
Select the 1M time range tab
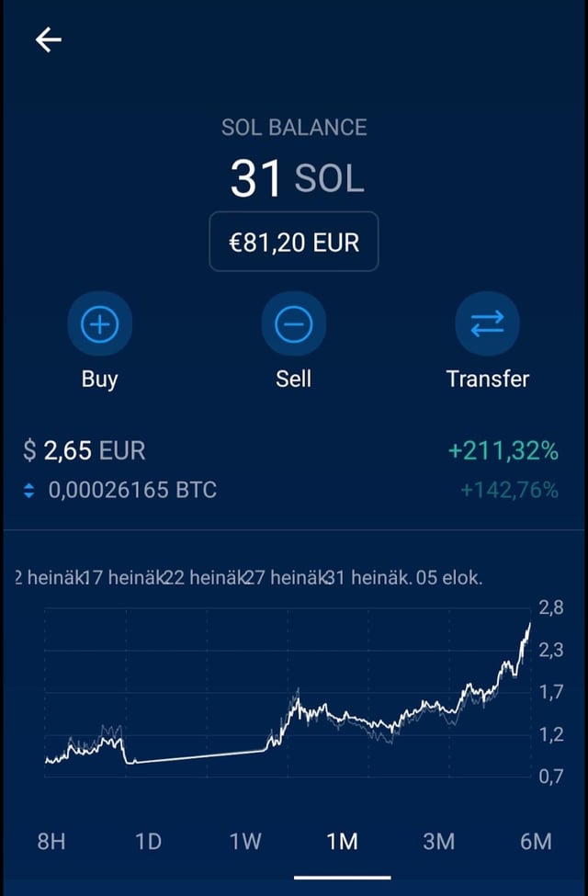coord(343,841)
